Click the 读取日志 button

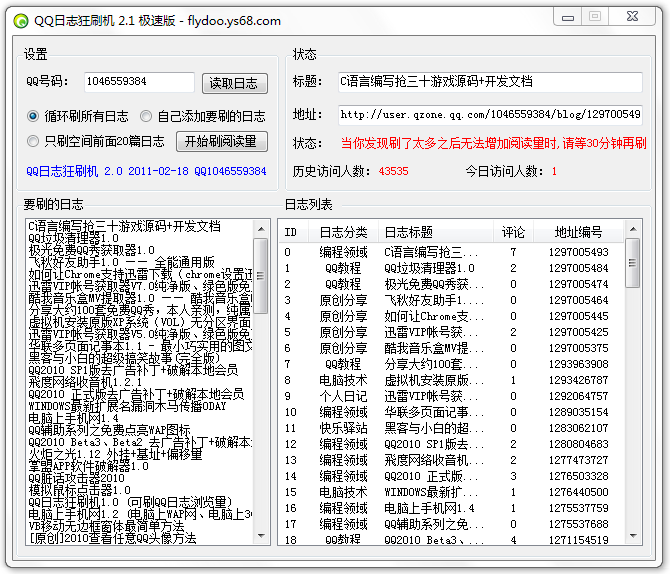235,83
